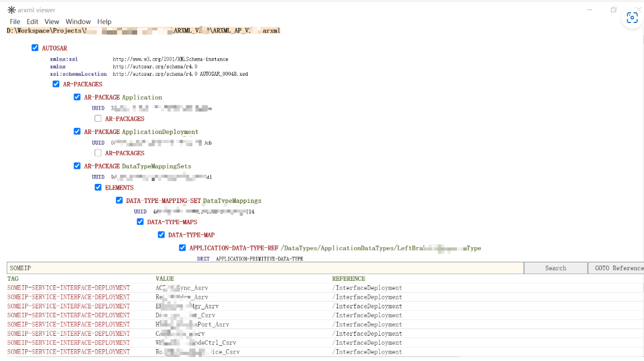Viewport: 644px width, 361px height.
Task: Collapse the AR-PACKAGE DataTypeMappingSets node
Action: tap(77, 166)
